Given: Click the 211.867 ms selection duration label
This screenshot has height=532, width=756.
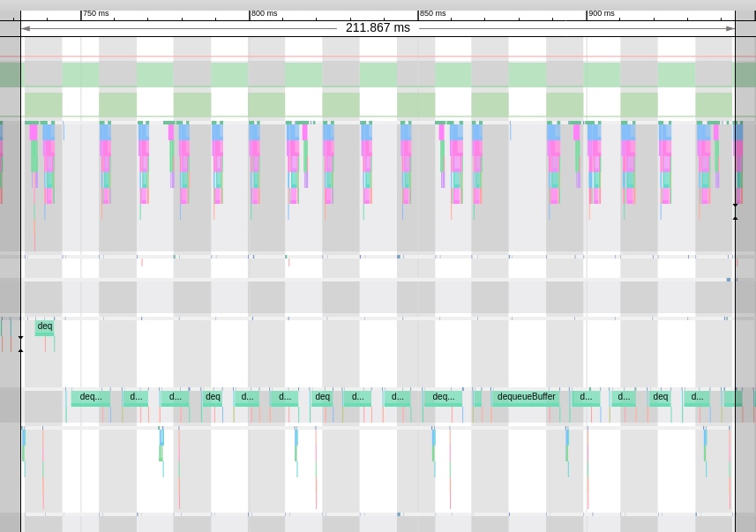Looking at the screenshot, I should click(x=378, y=28).
